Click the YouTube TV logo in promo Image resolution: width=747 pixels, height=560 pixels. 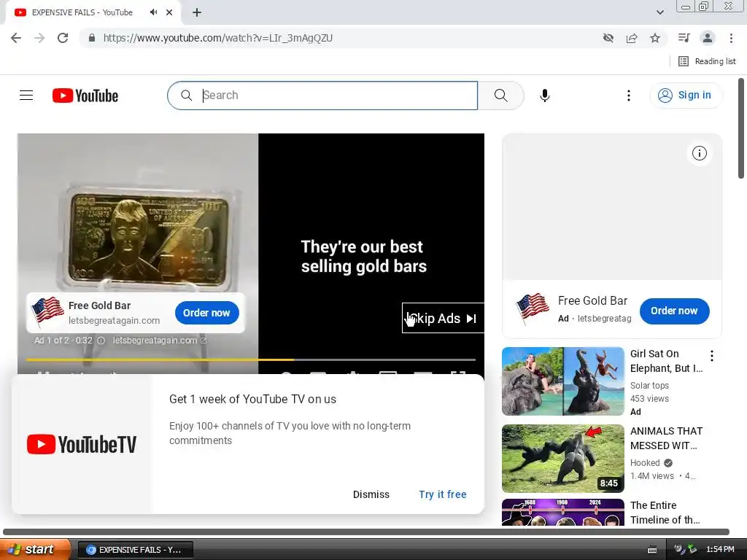82,444
